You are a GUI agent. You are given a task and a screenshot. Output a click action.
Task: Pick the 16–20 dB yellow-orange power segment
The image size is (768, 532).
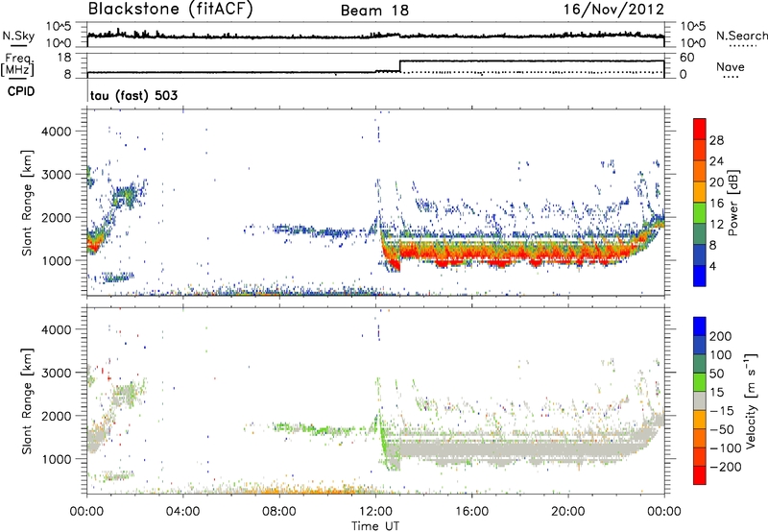tap(700, 192)
